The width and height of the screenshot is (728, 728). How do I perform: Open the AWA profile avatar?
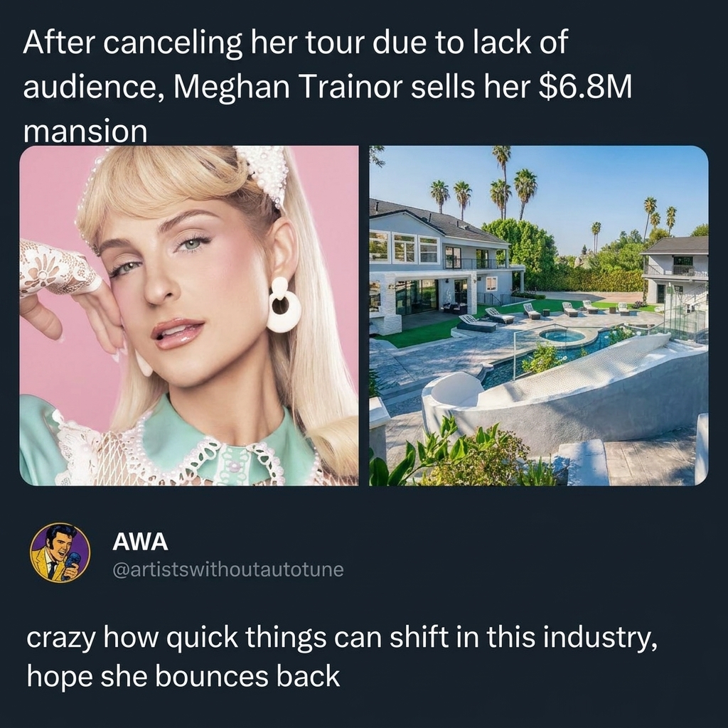pos(60,552)
